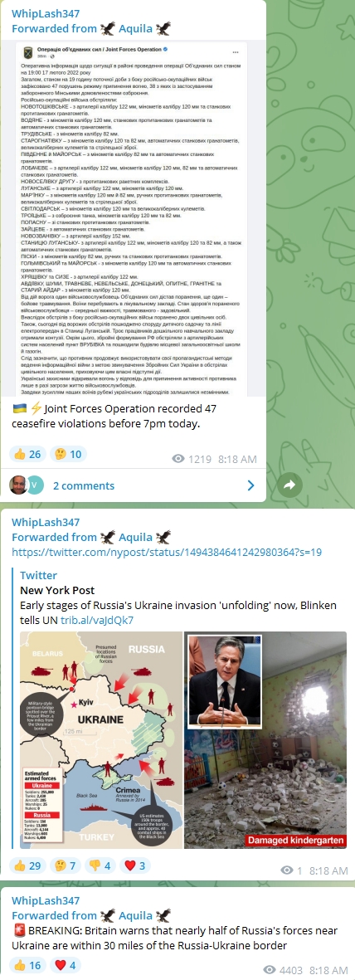Open the 2 comments thread chevron
The image size is (355, 980).
[250, 485]
